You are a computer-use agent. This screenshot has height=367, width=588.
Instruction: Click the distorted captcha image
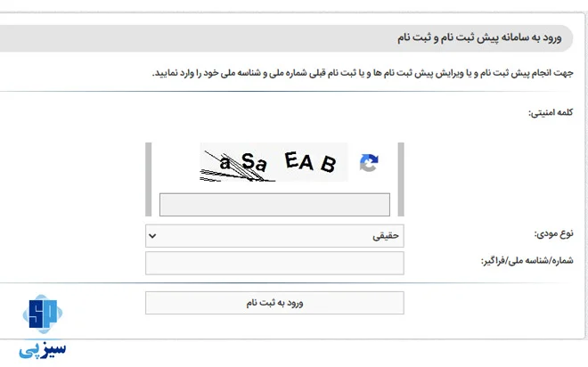pyautogui.click(x=274, y=162)
